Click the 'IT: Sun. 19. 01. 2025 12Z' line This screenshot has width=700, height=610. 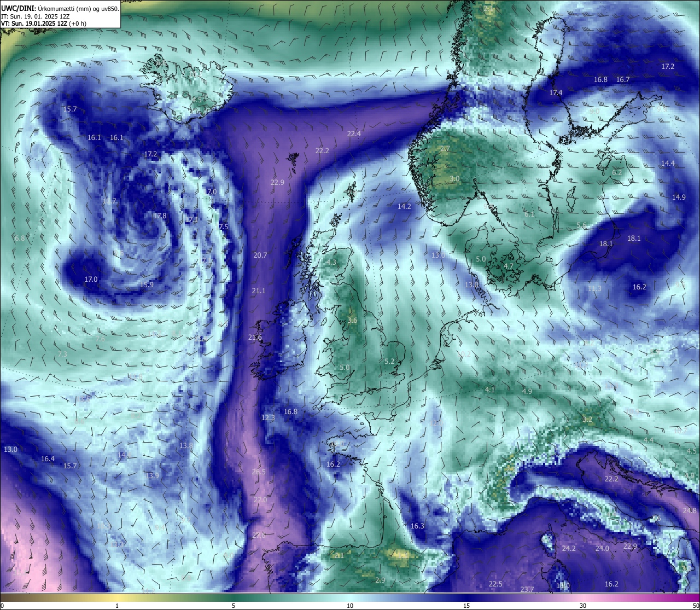point(36,16)
